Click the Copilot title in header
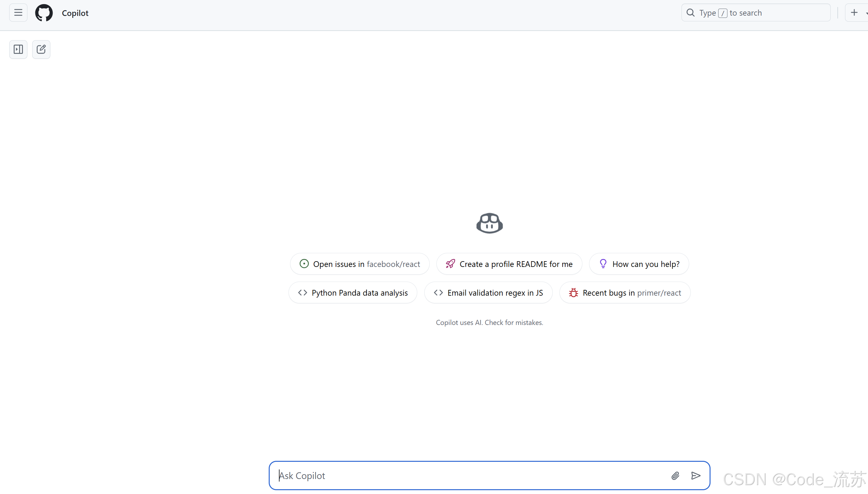Image resolution: width=868 pixels, height=494 pixels. (75, 13)
